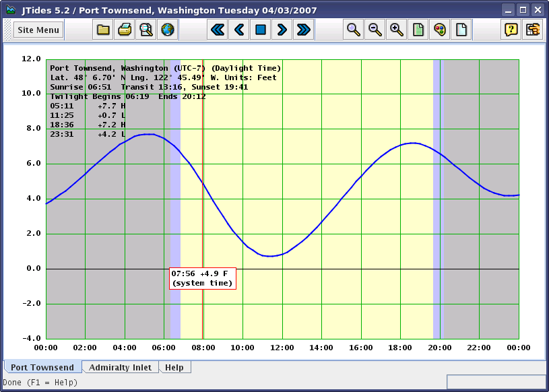Open help using the question mark icon

pos(510,29)
